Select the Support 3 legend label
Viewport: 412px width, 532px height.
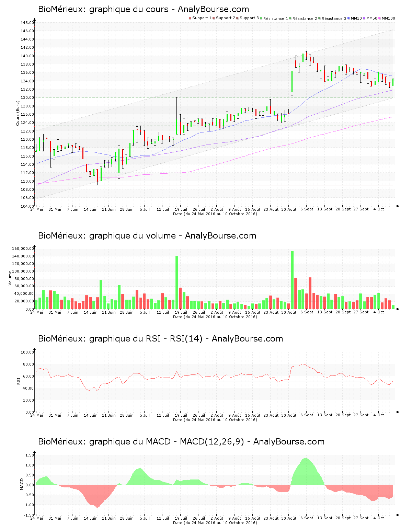tap(249, 18)
